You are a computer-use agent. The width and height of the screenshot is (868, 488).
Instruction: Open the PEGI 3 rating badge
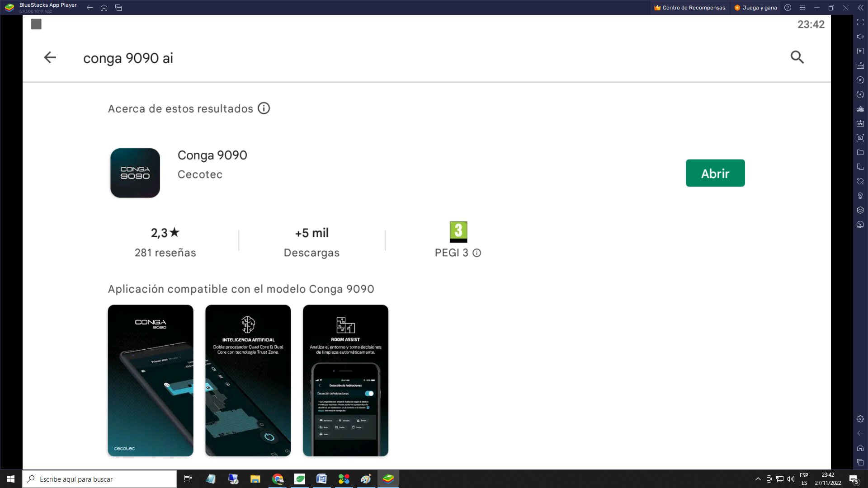tap(458, 232)
